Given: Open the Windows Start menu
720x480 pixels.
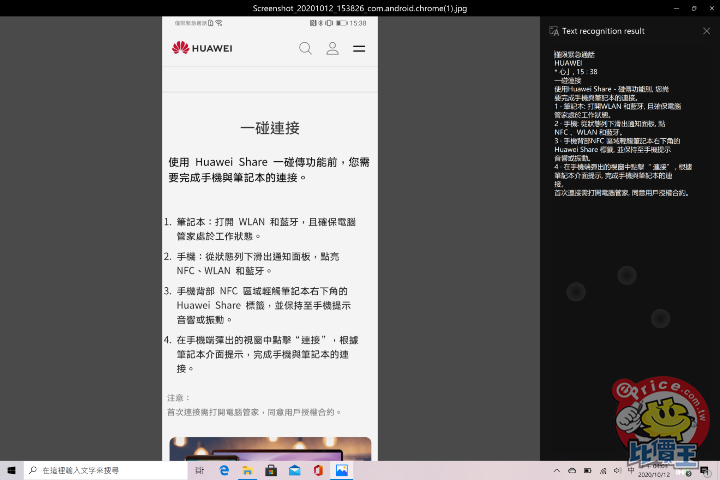Looking at the screenshot, I should 11,470.
